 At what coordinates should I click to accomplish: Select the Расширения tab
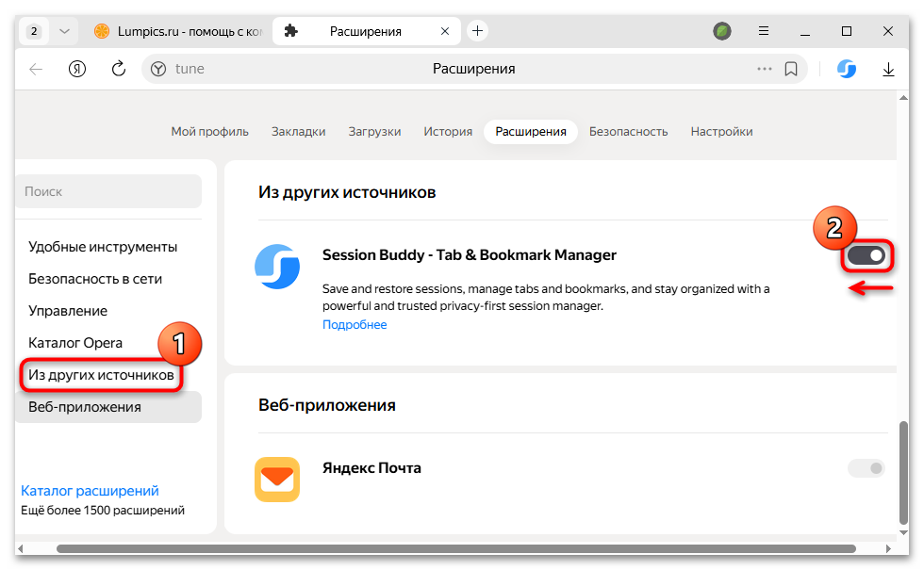530,131
